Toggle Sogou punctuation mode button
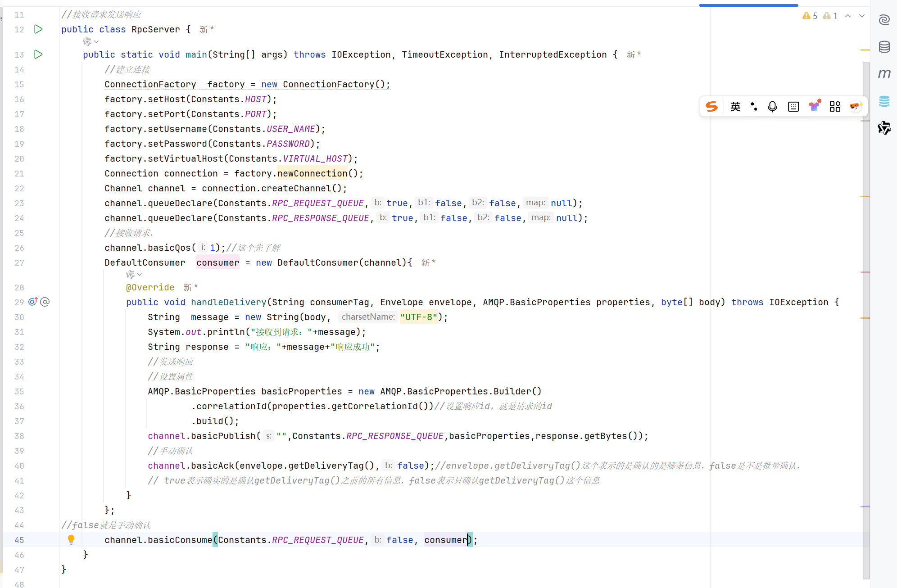Viewport: 897px width, 588px height. [x=754, y=107]
